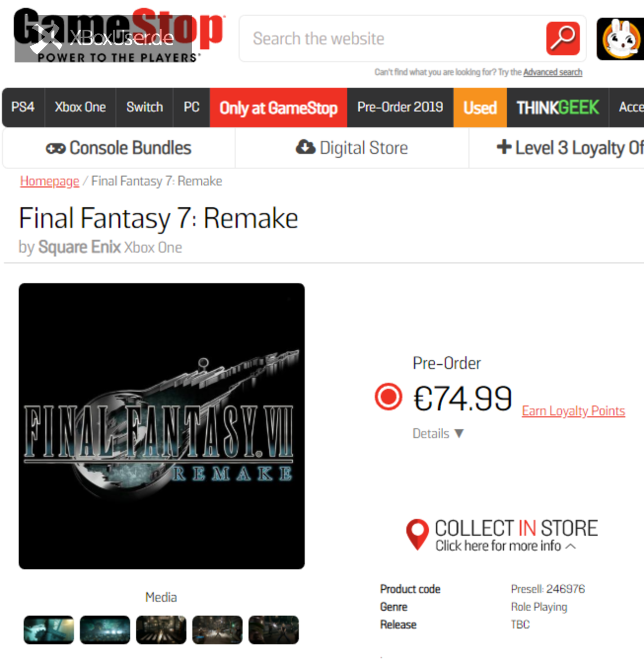Screen dimensions: 644x663
Task: Click the Digital Store cloud download icon
Action: 305,147
